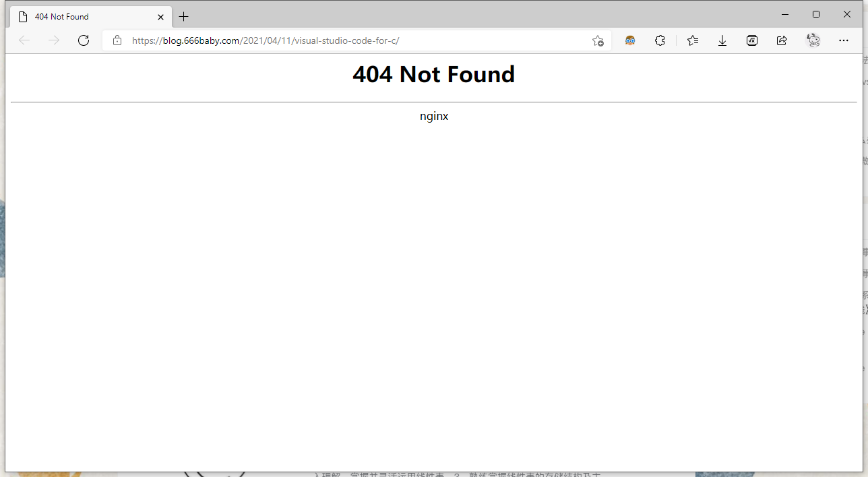
Task: Maximize the browser window
Action: 816,14
